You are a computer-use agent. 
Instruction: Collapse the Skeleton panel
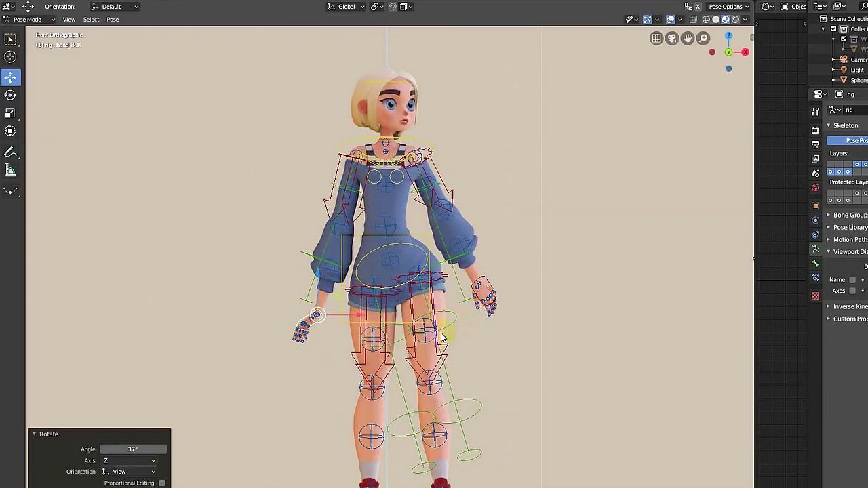[828, 125]
